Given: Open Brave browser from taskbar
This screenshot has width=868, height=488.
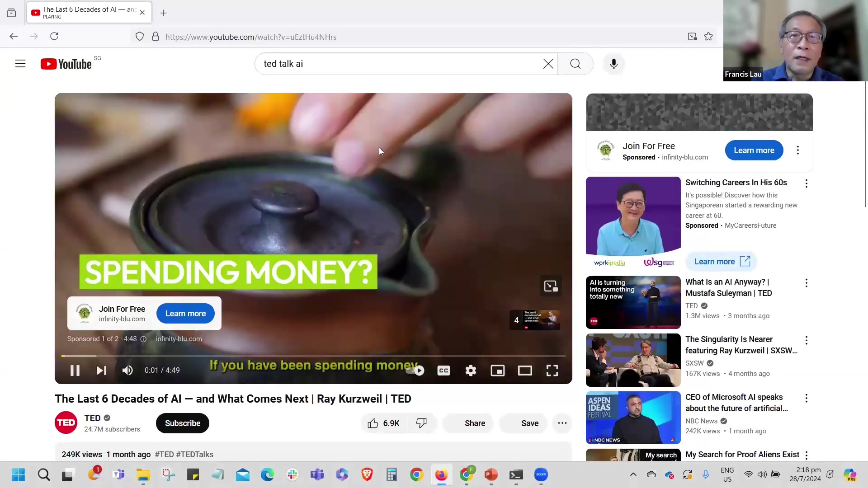Looking at the screenshot, I should pos(367,475).
